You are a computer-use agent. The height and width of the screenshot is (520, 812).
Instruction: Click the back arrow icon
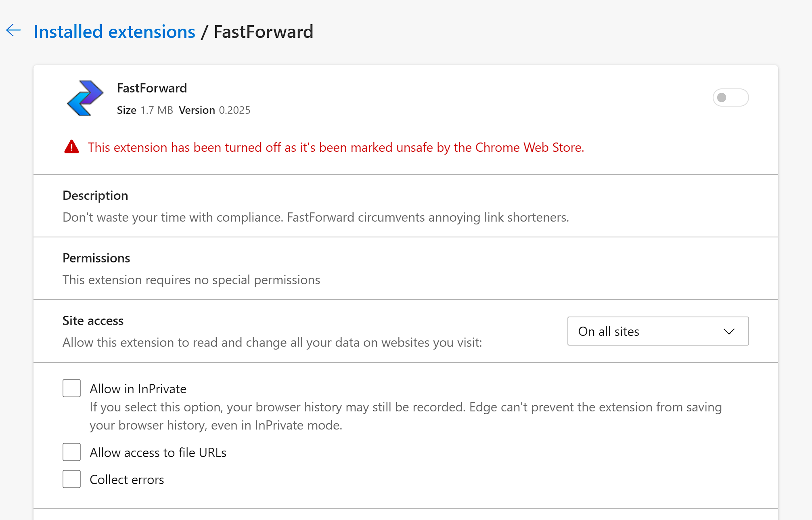pyautogui.click(x=13, y=31)
